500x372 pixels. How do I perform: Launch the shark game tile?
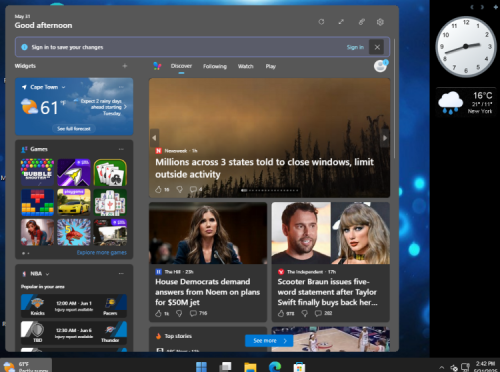pyautogui.click(x=74, y=232)
